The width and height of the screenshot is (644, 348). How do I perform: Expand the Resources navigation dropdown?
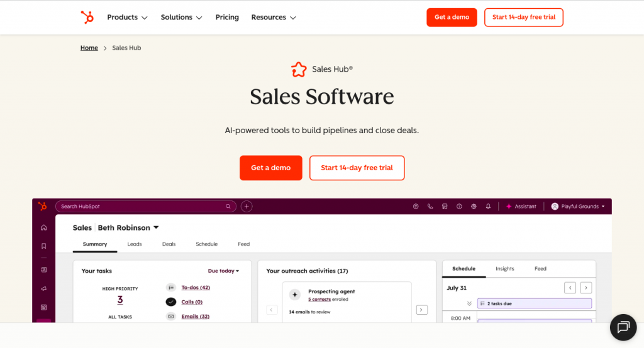click(x=273, y=18)
